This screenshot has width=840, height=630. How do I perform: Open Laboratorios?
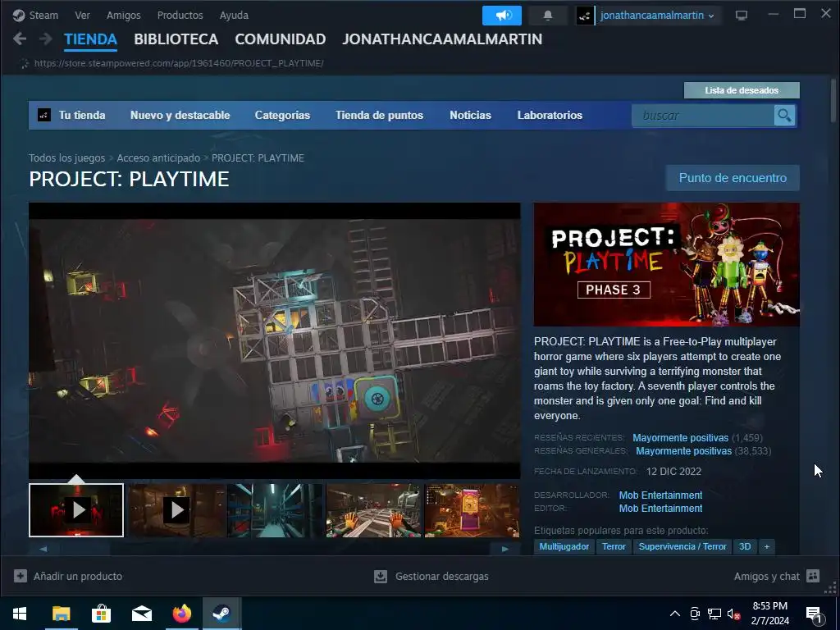point(550,115)
